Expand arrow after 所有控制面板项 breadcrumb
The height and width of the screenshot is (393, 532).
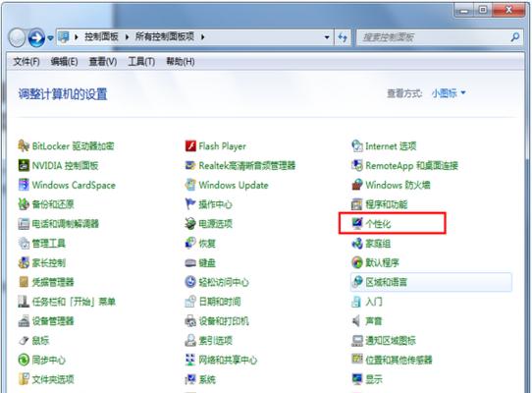click(202, 37)
